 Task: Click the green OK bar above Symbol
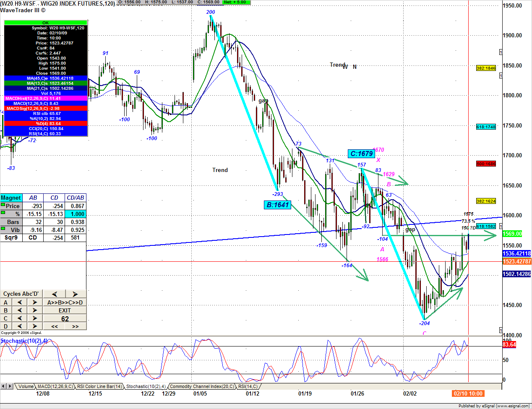click(46, 23)
